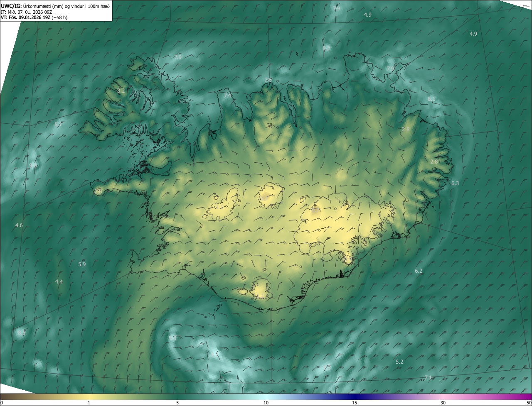The height and width of the screenshot is (406, 532).
Task: Pick the 8.3 value label on the map
Action: pyautogui.click(x=22, y=333)
